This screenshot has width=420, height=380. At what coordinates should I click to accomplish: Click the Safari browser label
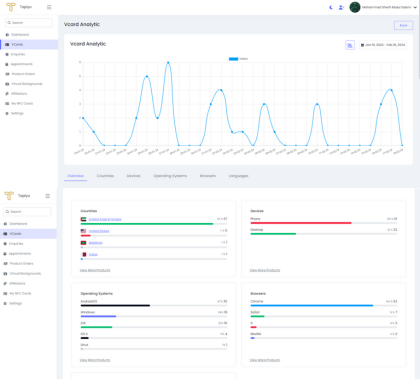(255, 312)
